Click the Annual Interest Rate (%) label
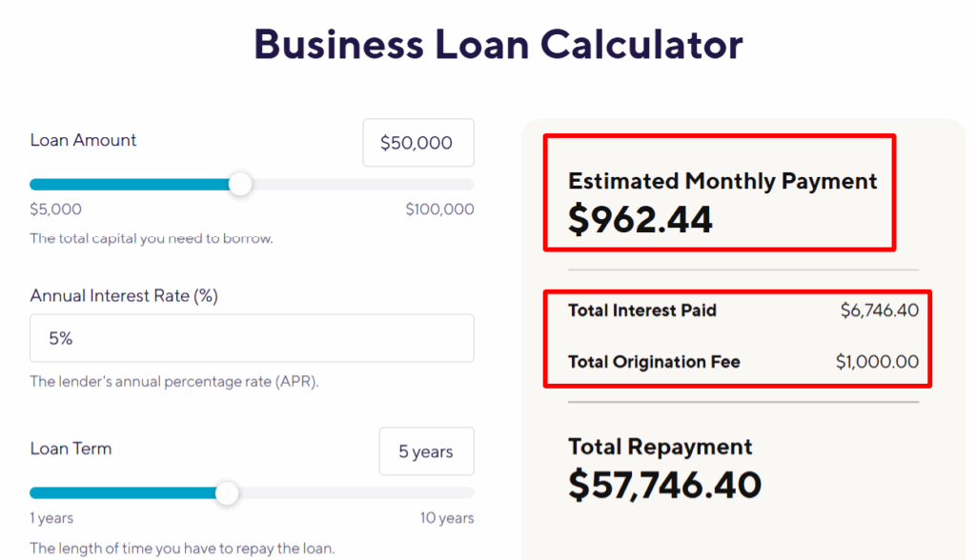 click(124, 296)
